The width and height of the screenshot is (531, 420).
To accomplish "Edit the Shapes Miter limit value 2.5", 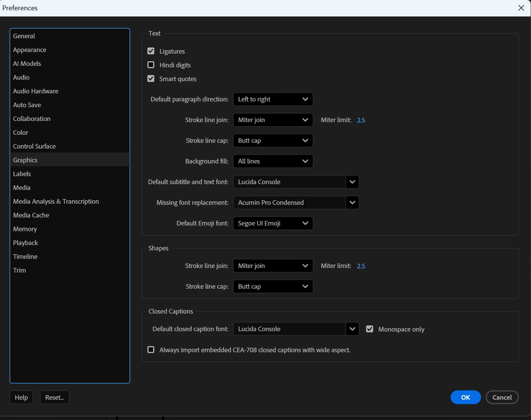I will [361, 266].
